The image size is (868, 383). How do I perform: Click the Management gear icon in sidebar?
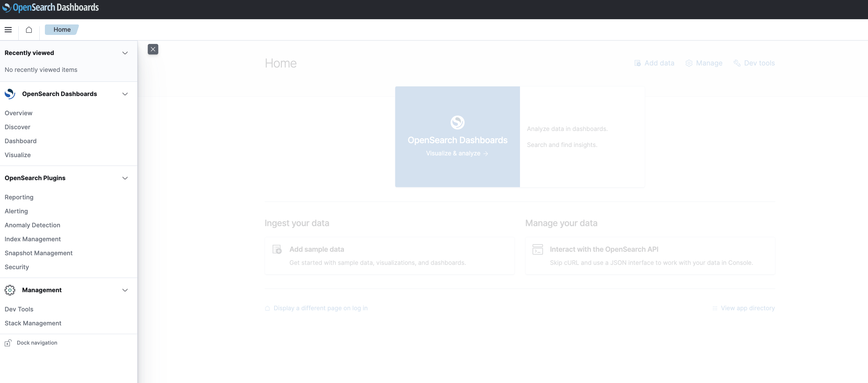pos(9,290)
